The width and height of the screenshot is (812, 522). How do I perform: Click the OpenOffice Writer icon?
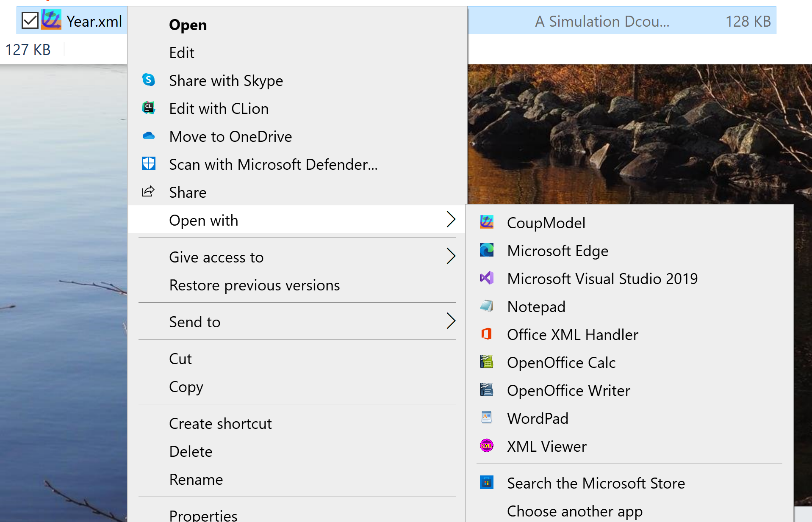coord(486,389)
